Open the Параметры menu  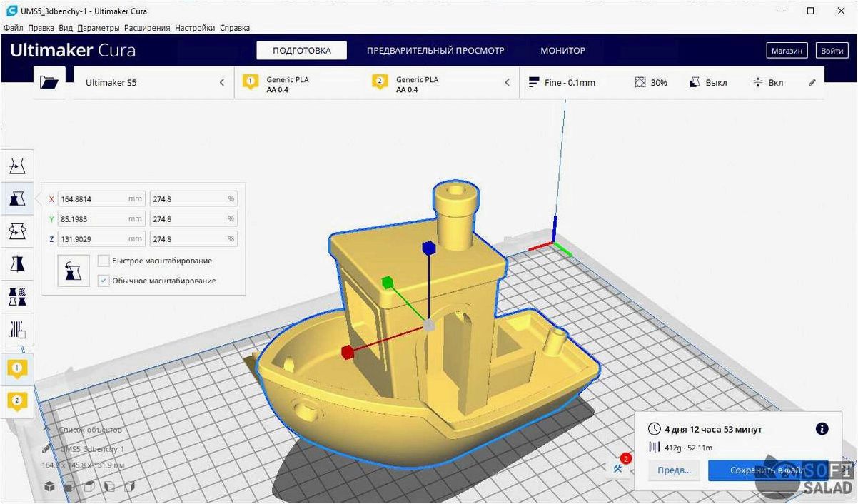coord(99,28)
